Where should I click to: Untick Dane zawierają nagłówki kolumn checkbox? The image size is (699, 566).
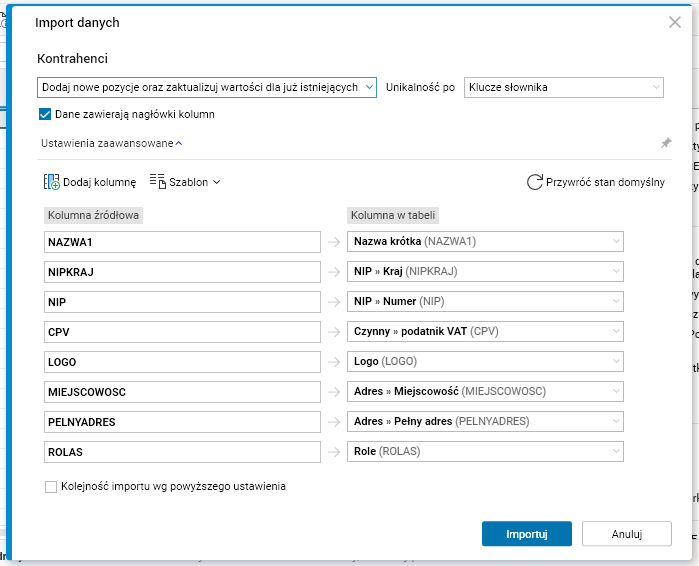coord(45,114)
